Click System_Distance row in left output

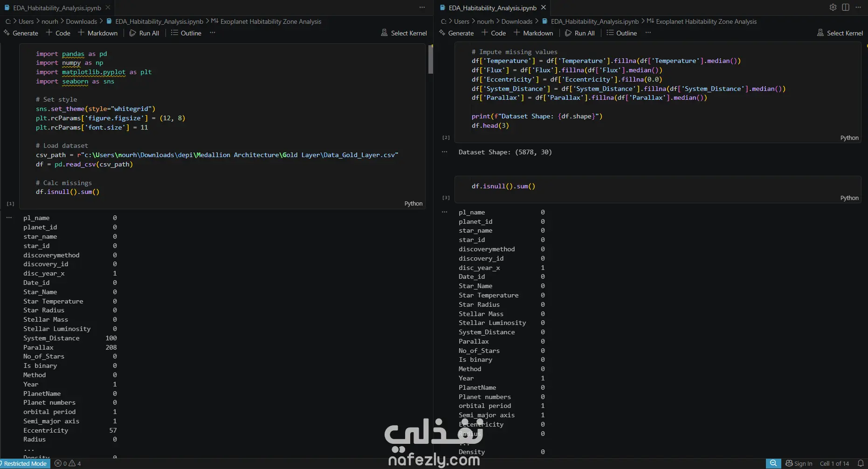70,338
